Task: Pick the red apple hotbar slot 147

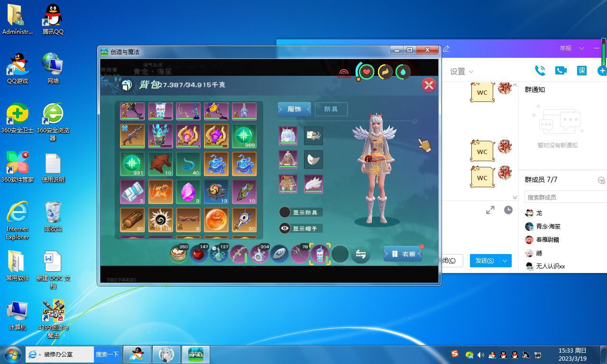Action: (199, 254)
